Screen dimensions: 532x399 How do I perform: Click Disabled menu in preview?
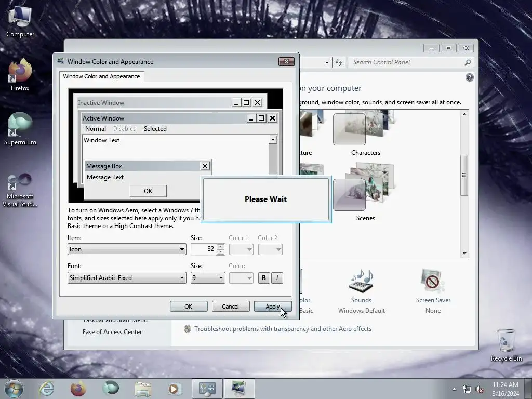click(125, 129)
